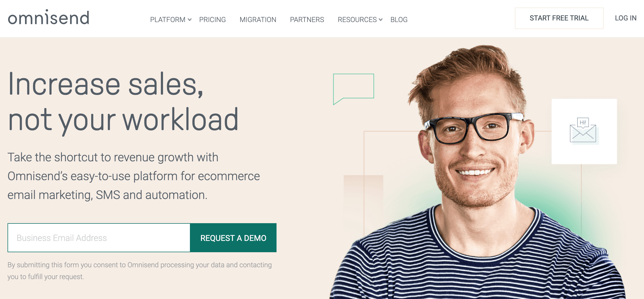Open the Migration page
Viewport: 644px width, 299px height.
[258, 20]
